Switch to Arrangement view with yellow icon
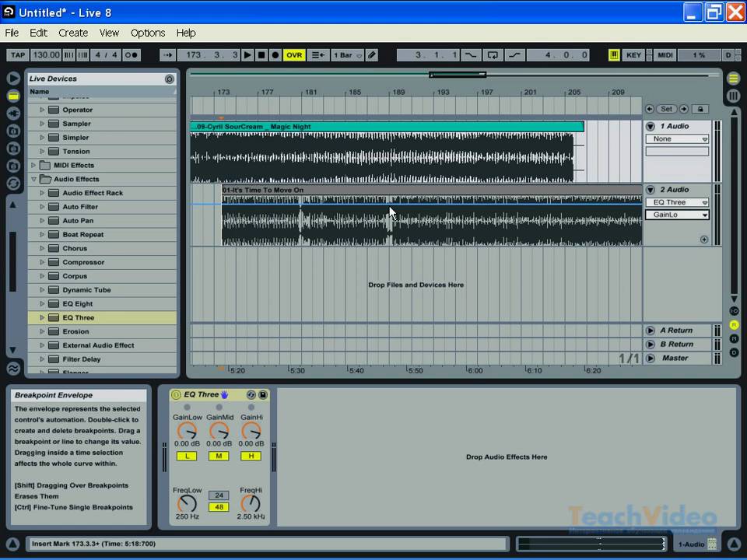This screenshot has height=560, width=747. (x=734, y=78)
